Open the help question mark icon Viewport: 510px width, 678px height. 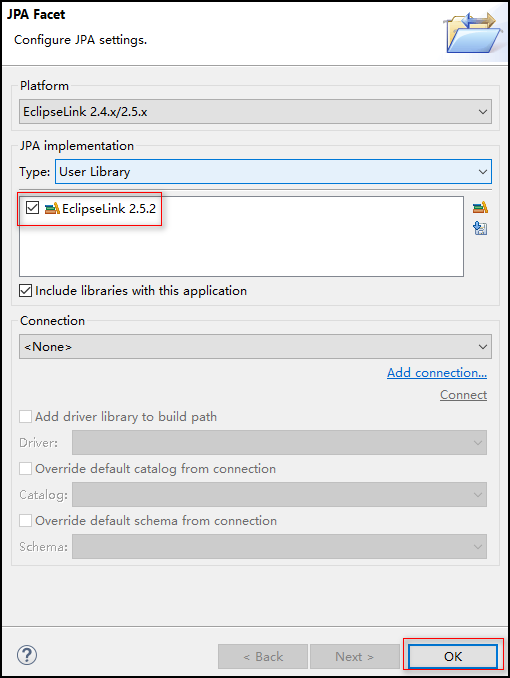(27, 655)
